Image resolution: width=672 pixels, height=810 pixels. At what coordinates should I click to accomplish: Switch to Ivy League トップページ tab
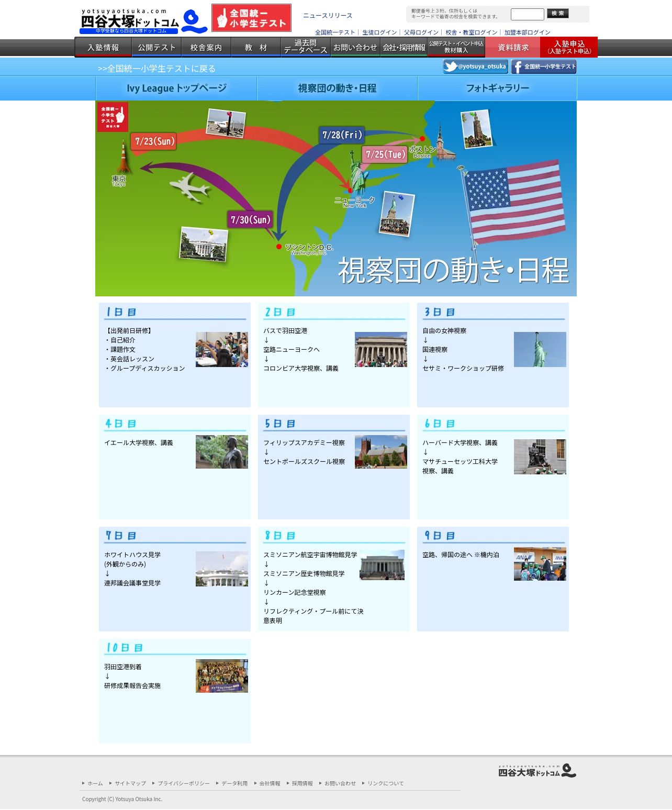click(x=176, y=88)
